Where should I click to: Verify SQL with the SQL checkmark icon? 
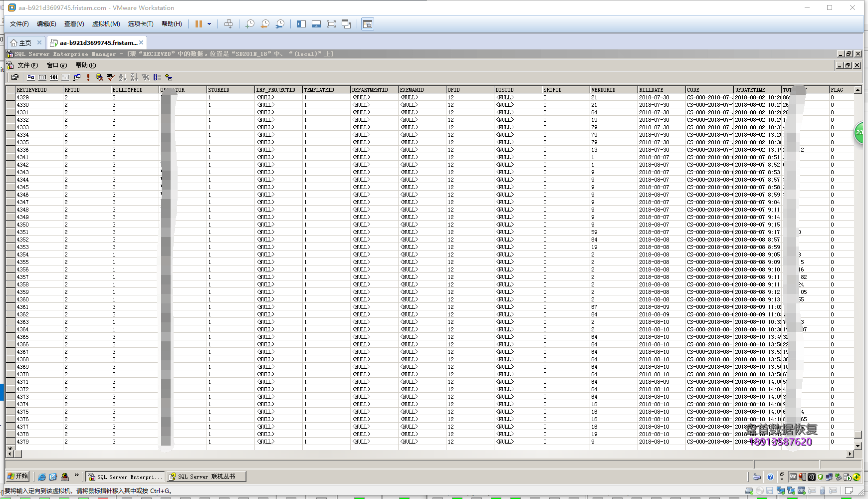[111, 77]
